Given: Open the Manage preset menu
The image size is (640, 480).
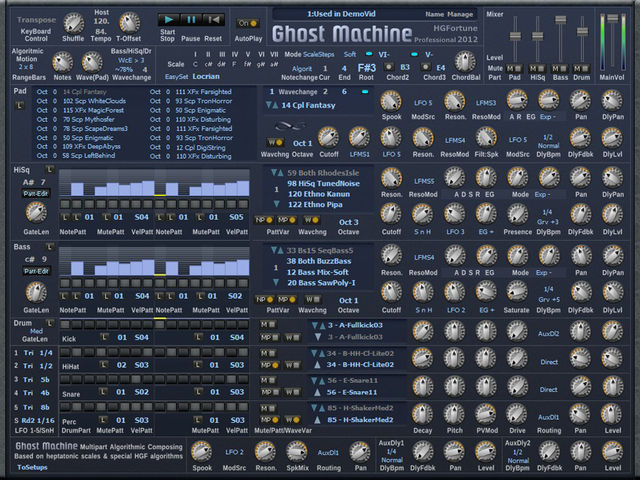Looking at the screenshot, I should (460, 14).
